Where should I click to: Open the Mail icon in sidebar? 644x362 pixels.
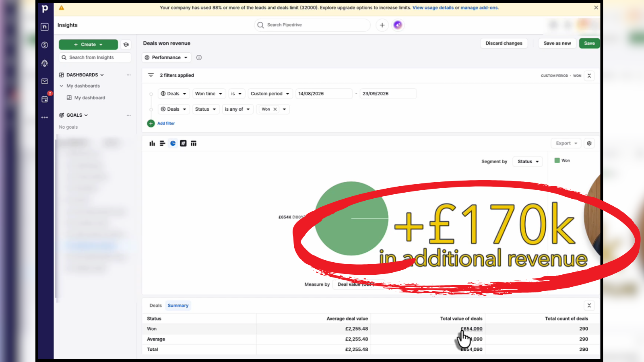coord(45,81)
